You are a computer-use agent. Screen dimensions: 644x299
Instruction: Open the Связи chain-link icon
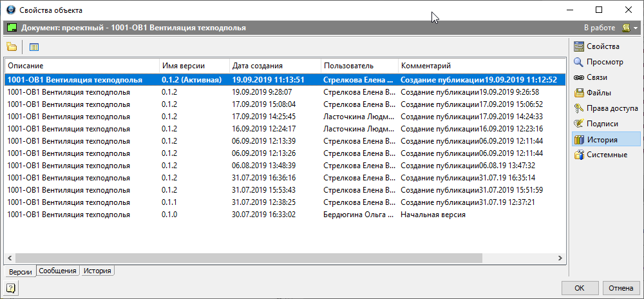(x=578, y=77)
